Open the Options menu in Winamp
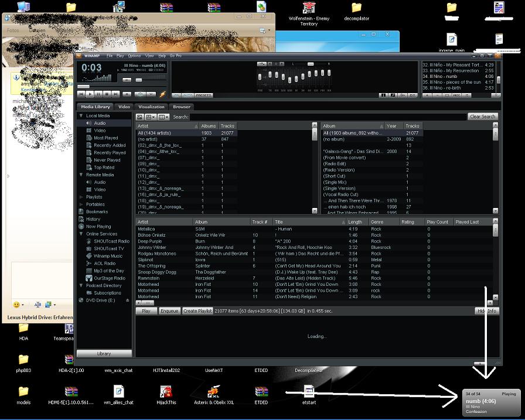 [134, 56]
